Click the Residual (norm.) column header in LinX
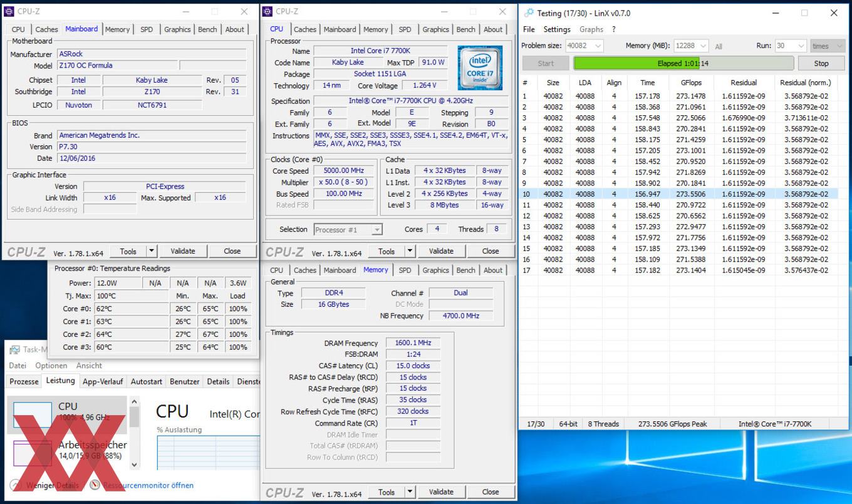Screen dimensions: 852x504 tap(805, 83)
